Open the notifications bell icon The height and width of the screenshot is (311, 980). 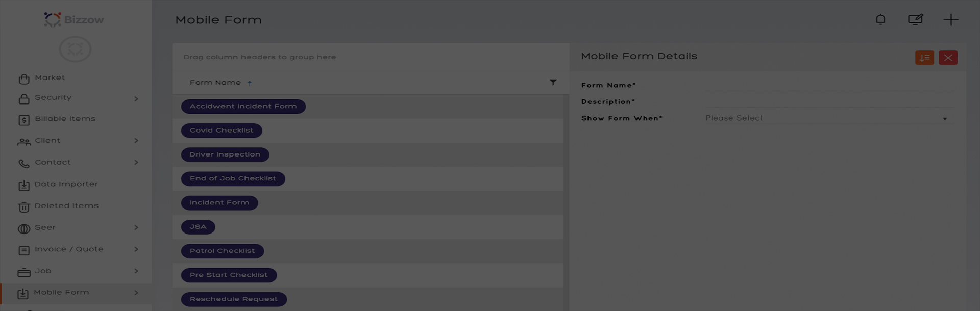point(880,20)
